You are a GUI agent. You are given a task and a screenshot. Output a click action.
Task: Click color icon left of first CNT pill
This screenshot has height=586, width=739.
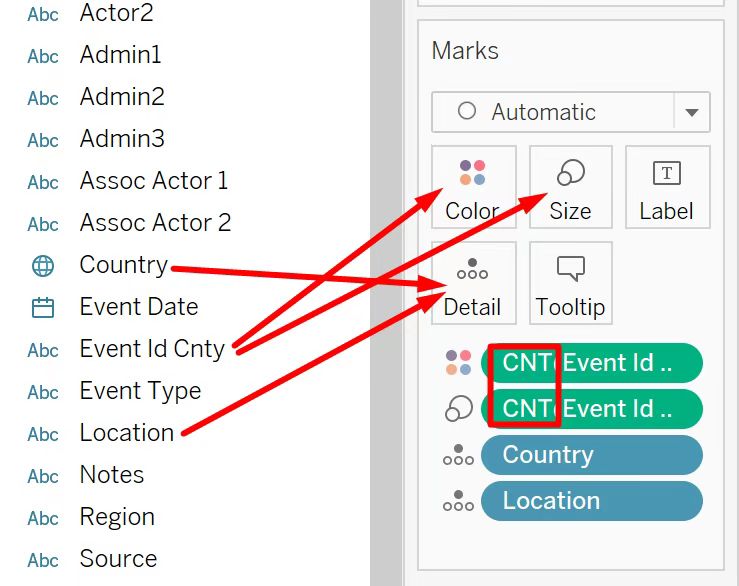point(458,363)
